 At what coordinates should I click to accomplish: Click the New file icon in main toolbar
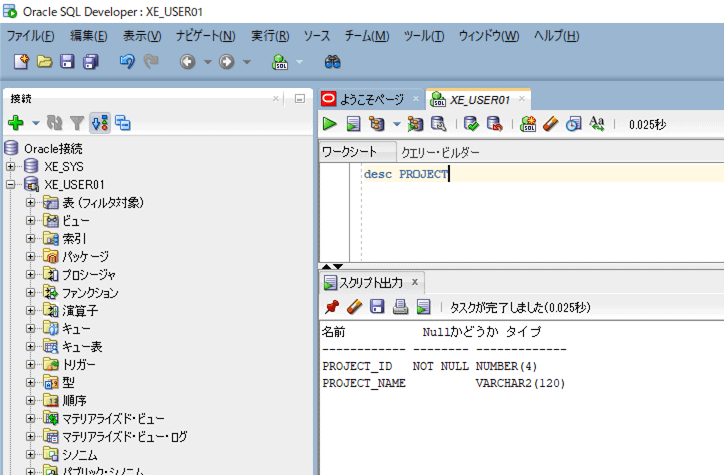(x=21, y=62)
